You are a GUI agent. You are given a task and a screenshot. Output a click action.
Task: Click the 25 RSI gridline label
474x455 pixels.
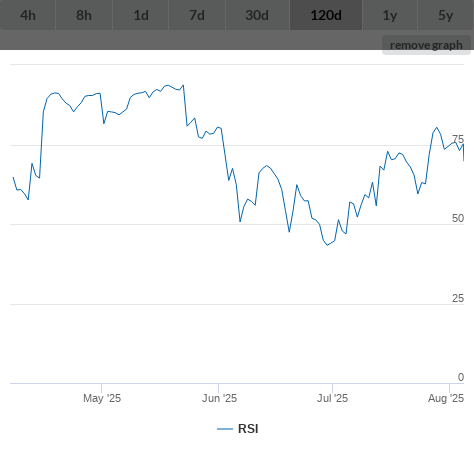[458, 298]
